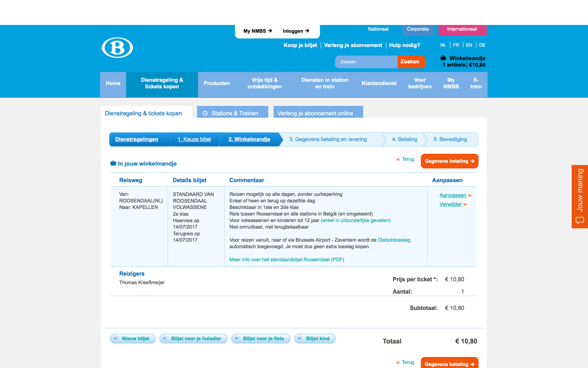Screen dimensions: 588x368
Task: Click step 5. Bevestiging
Action: pyautogui.click(x=450, y=139)
